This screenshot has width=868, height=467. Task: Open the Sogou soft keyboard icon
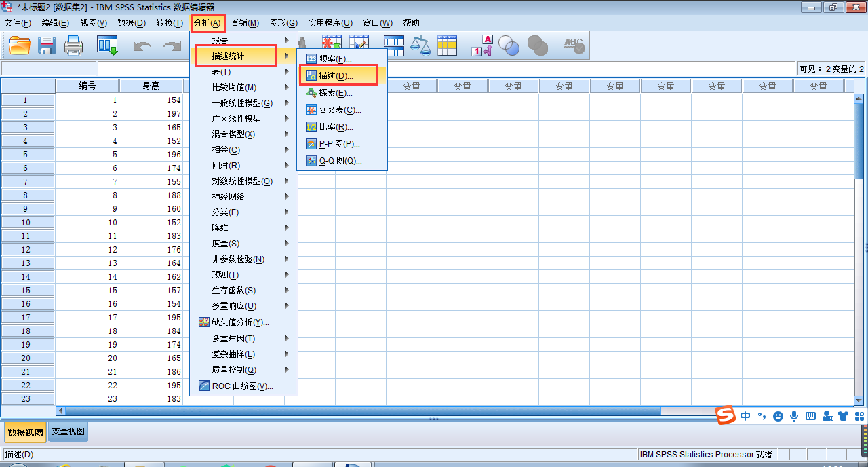810,416
